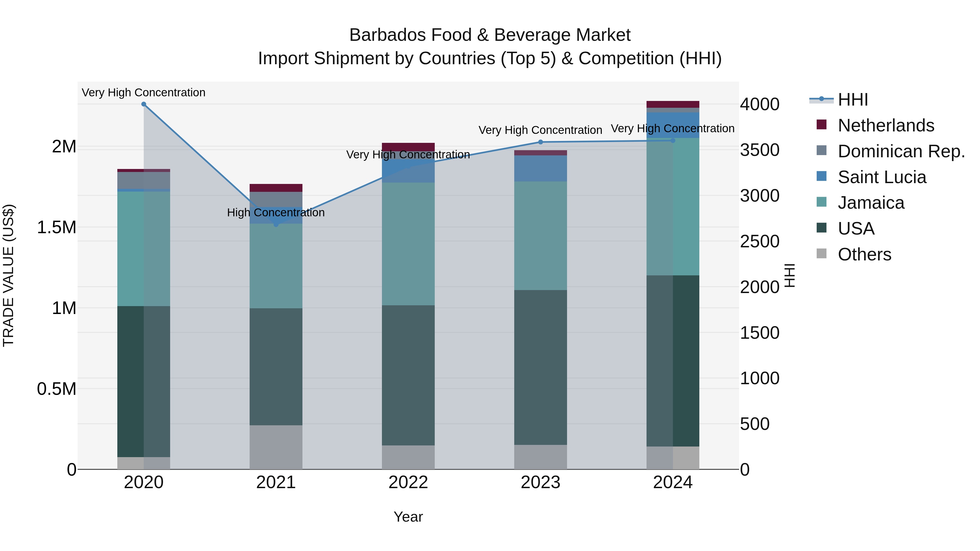Click the chart title 'Barbados Food & Beverage Market'
The height and width of the screenshot is (551, 980).
point(490,35)
